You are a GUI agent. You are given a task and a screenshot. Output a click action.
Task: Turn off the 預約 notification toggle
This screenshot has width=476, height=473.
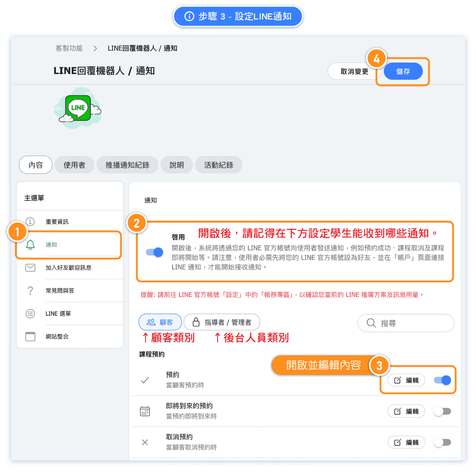click(442, 380)
